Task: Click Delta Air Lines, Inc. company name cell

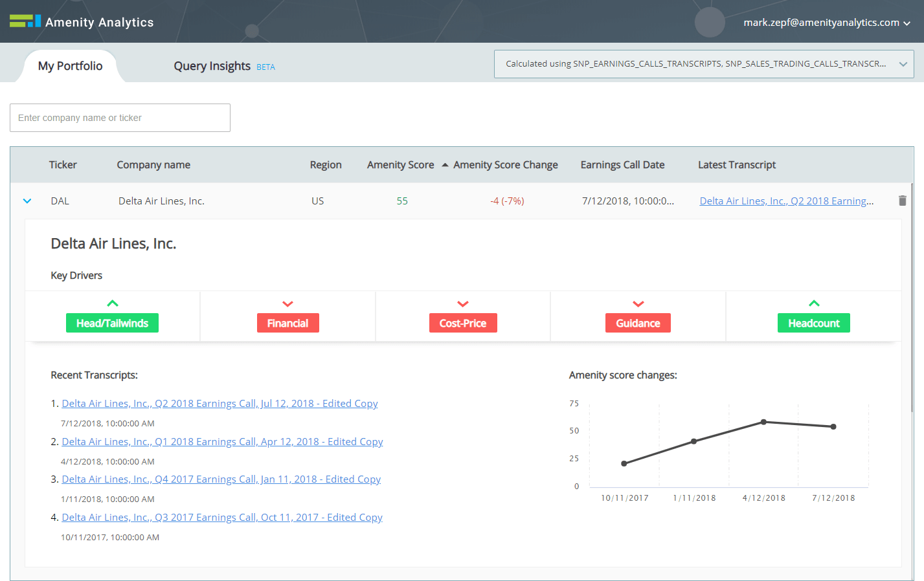Action: [161, 201]
